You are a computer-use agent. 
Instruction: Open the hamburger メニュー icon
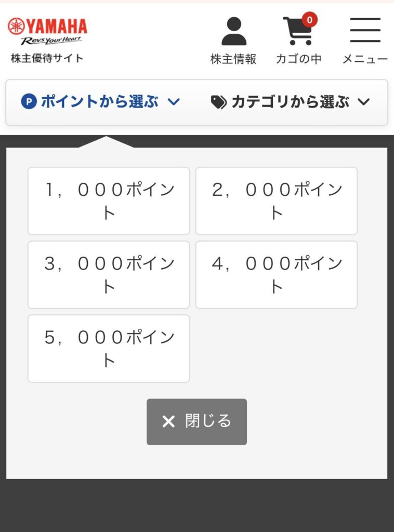click(x=365, y=30)
